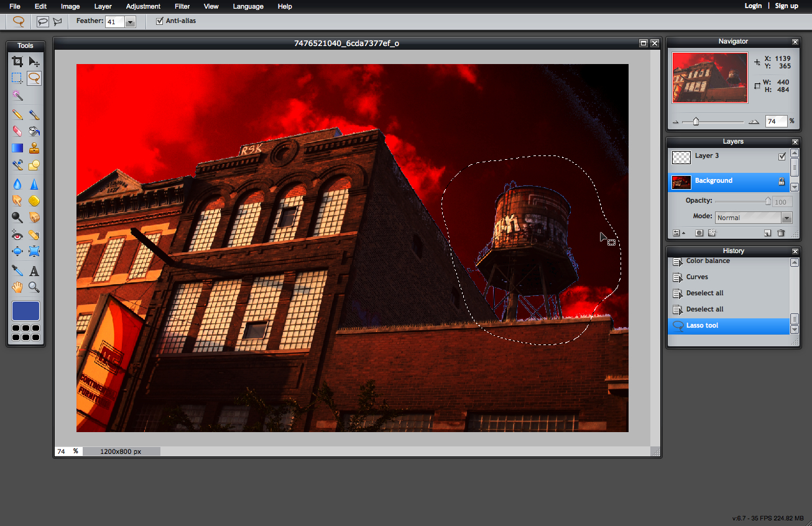The height and width of the screenshot is (526, 812).
Task: Open layer styles in Layers panel
Action: (712, 233)
